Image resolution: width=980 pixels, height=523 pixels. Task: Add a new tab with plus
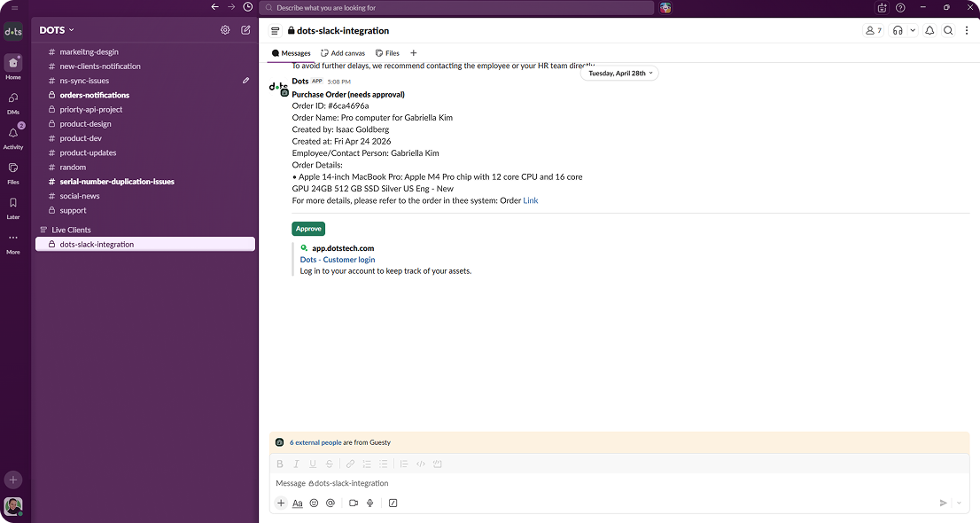[x=413, y=53]
